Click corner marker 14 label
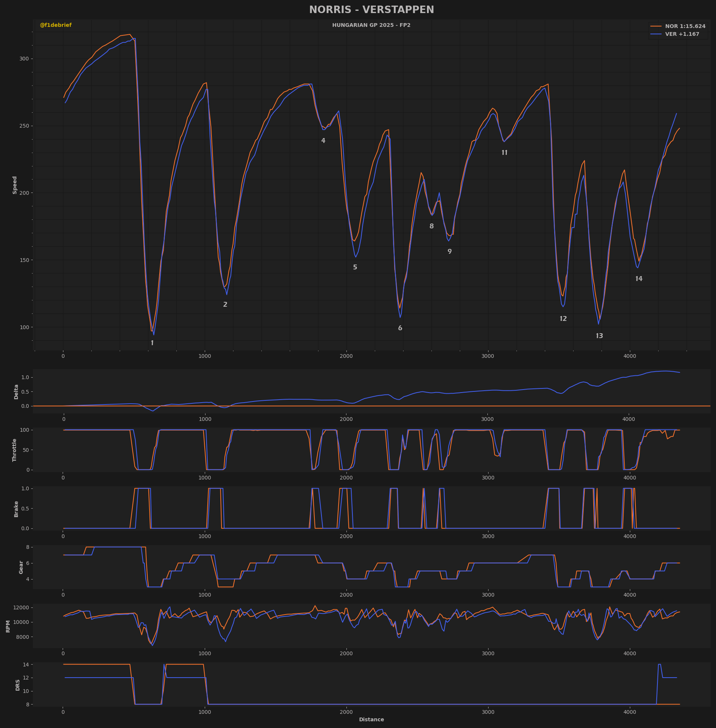This screenshot has width=716, height=728. click(x=639, y=279)
